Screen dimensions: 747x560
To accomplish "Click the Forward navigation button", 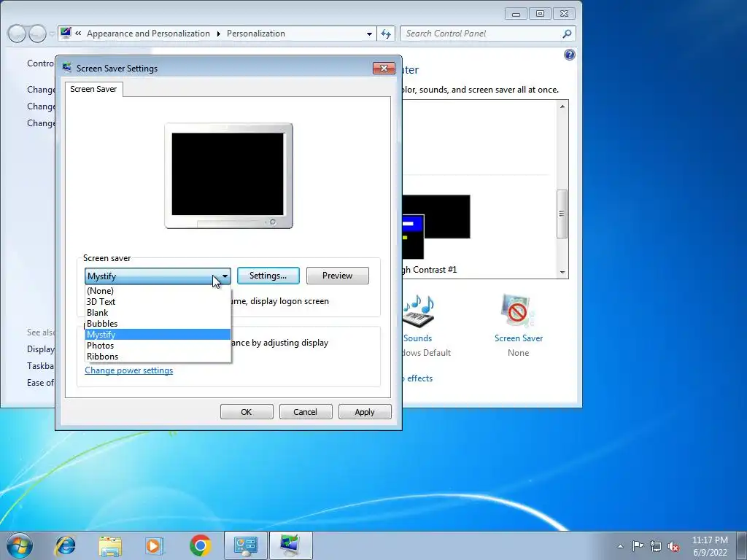I will 37,34.
